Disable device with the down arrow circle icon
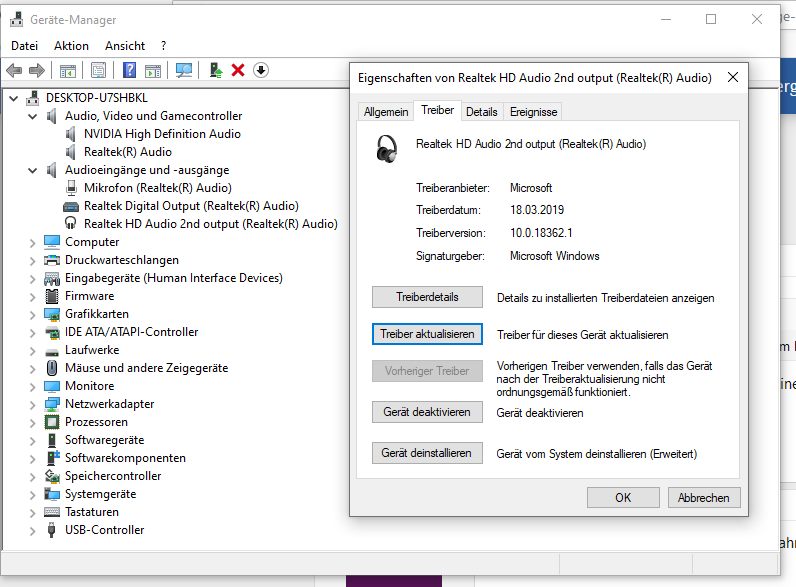The width and height of the screenshot is (796, 587). pos(261,70)
